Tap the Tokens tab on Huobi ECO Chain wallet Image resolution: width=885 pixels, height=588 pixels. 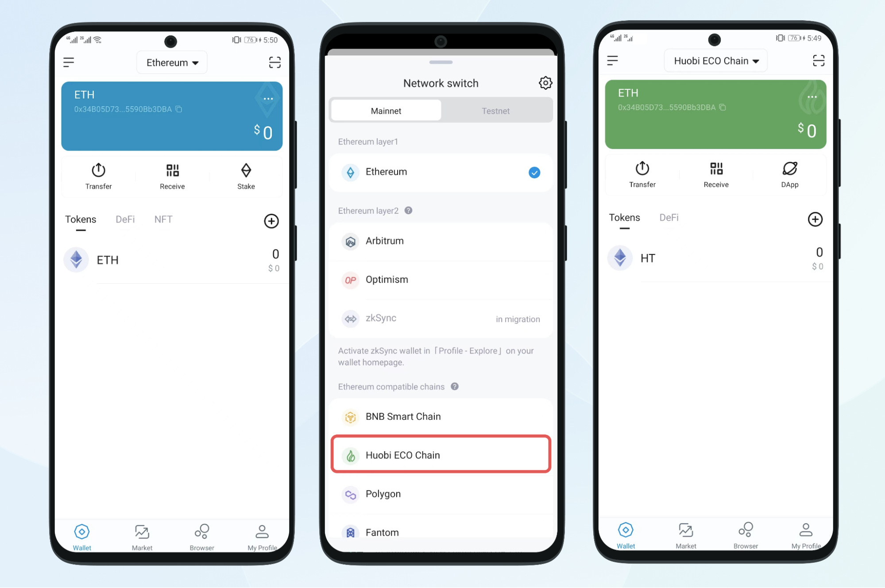click(624, 219)
